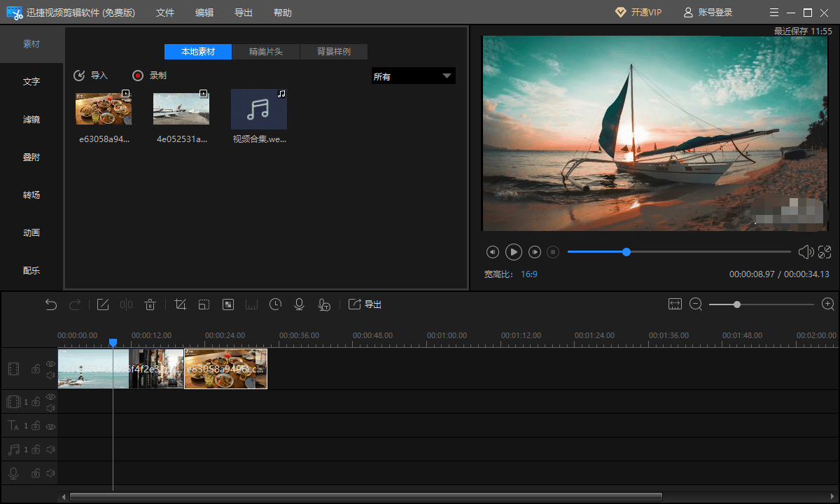Mute the voiceover track speaker

point(50,473)
